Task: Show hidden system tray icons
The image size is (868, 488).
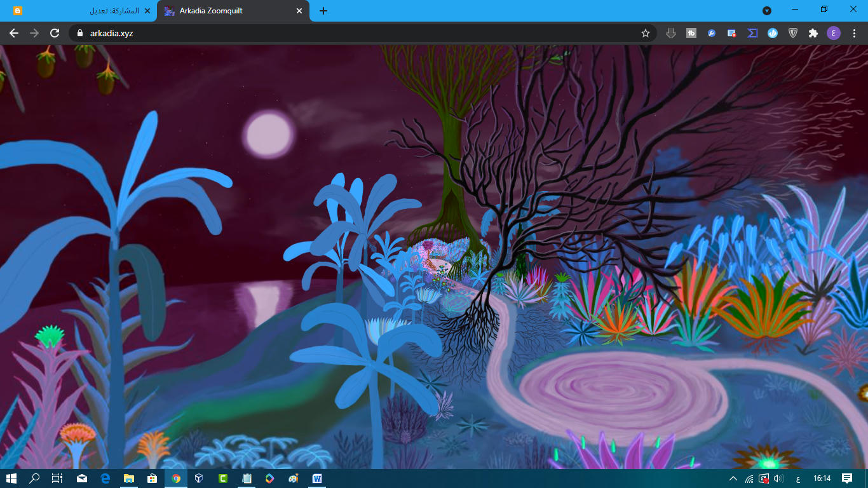Action: tap(733, 478)
